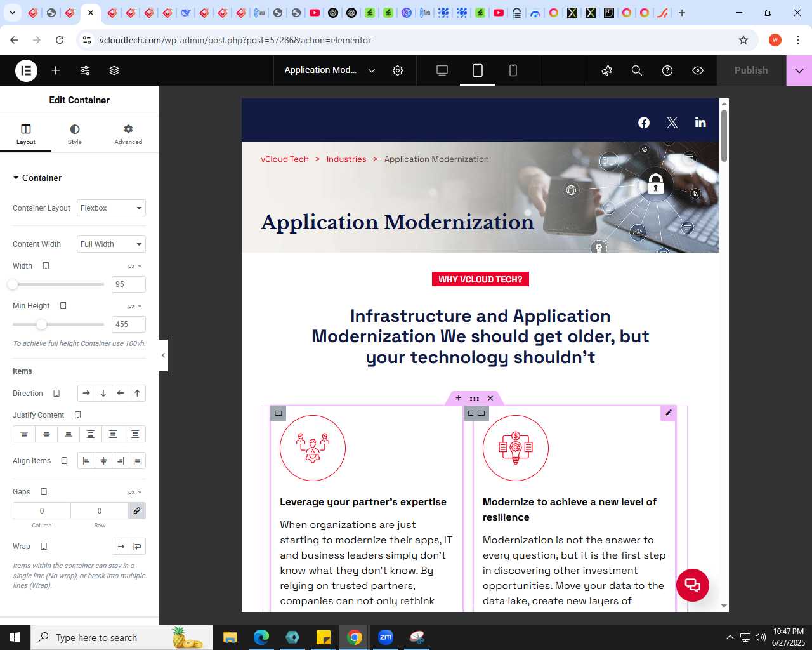Click the Facebook icon in preview header

[x=644, y=123]
